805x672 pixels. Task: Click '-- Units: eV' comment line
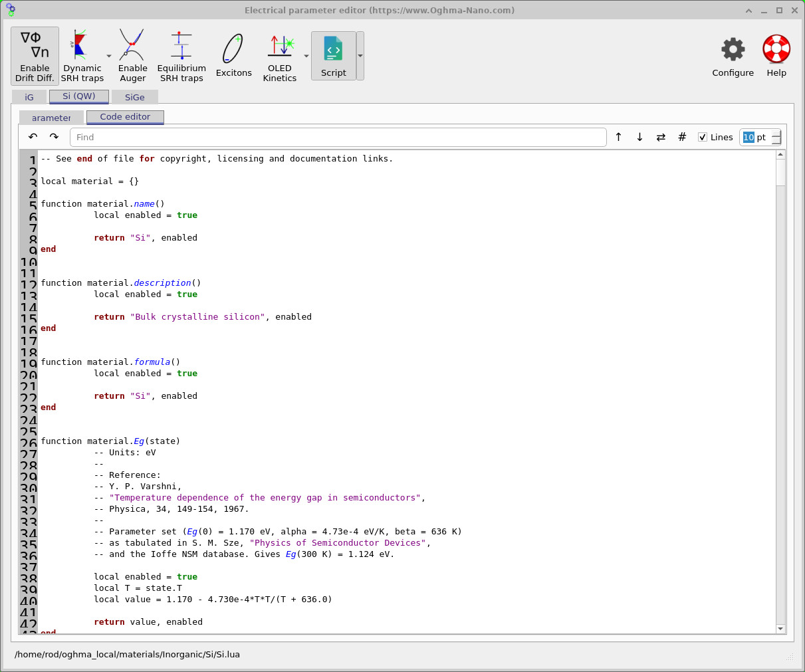point(125,453)
